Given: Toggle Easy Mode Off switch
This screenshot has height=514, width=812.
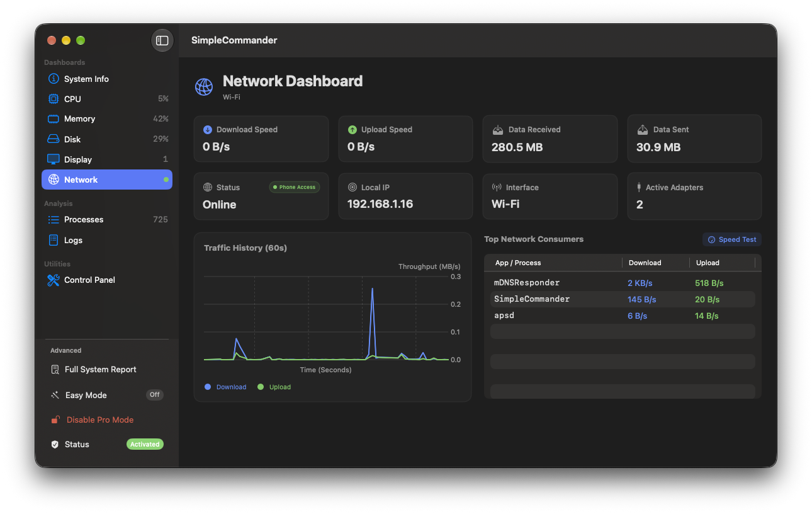Looking at the screenshot, I should [155, 395].
